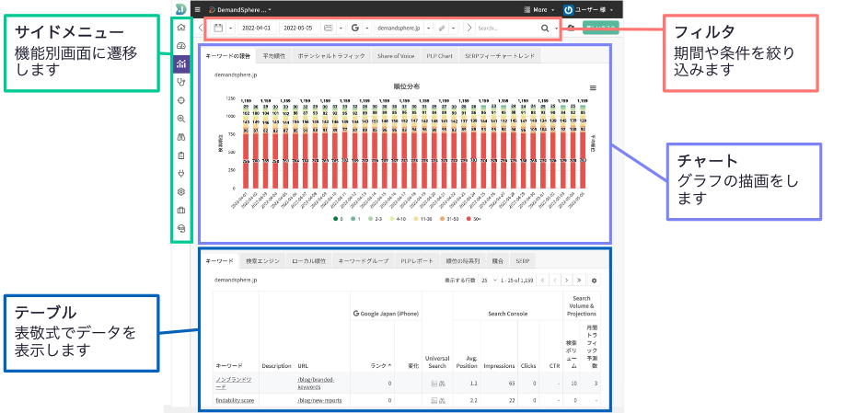Click the plug integrations sidebar icon

(x=180, y=174)
